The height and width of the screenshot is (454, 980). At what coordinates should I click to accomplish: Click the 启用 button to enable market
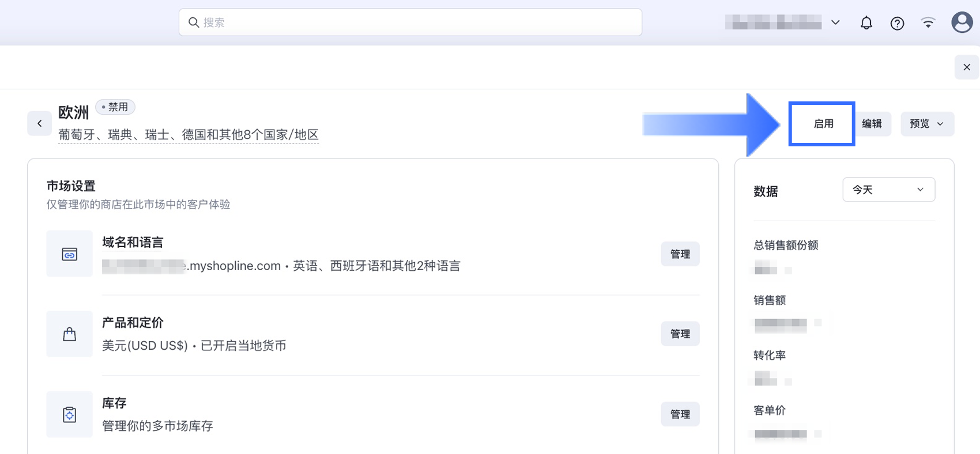click(823, 124)
